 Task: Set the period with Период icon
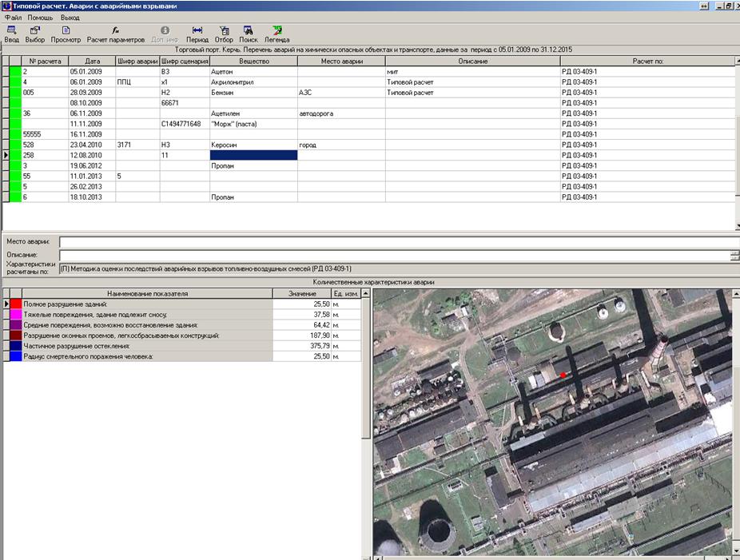coord(197,34)
